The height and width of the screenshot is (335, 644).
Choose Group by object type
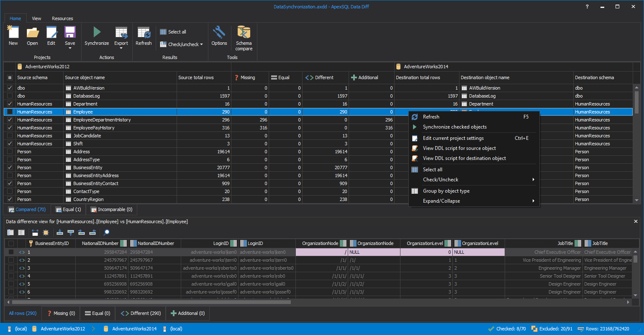474,191
